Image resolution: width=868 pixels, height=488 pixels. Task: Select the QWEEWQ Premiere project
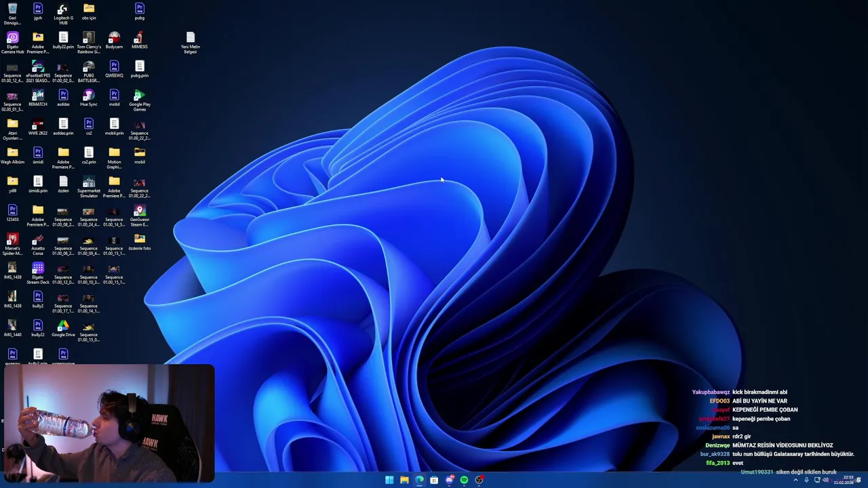click(x=114, y=69)
